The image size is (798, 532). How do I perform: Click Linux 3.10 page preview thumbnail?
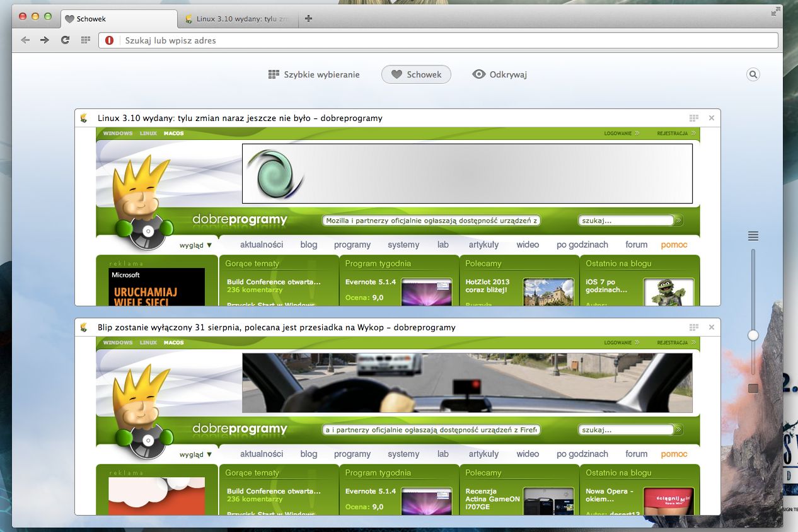pyautogui.click(x=398, y=216)
